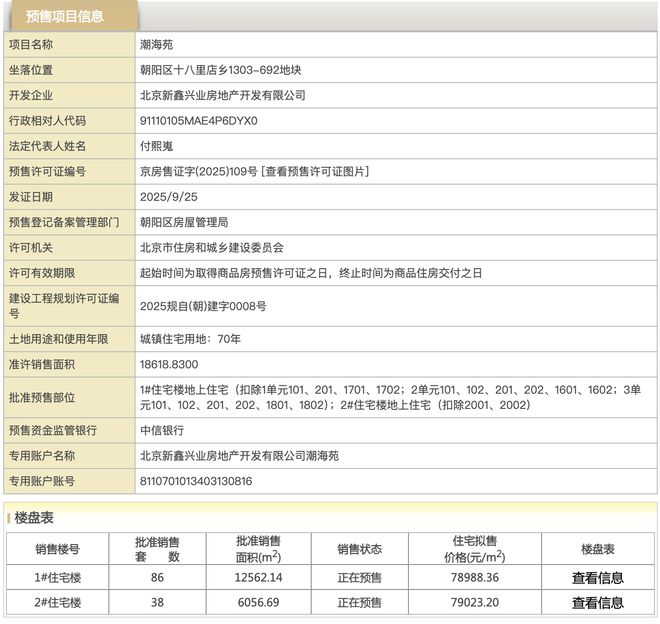
Task: Click the land use value 城镇住宅用地：70年
Action: coord(190,339)
